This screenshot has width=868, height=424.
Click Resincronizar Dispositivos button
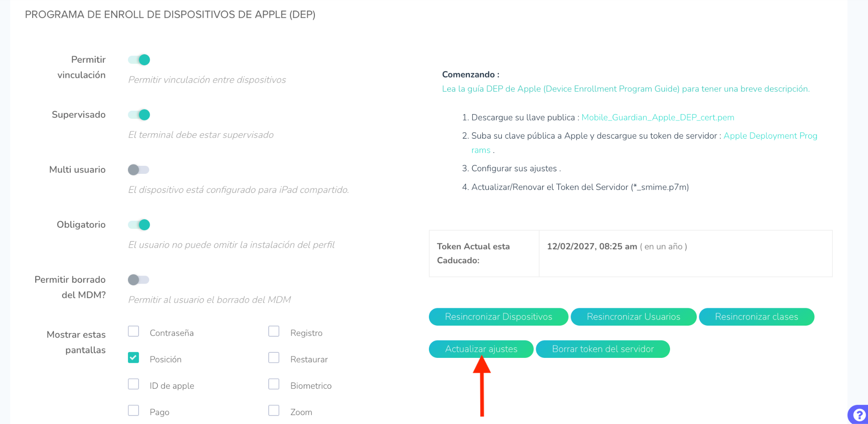[498, 317]
